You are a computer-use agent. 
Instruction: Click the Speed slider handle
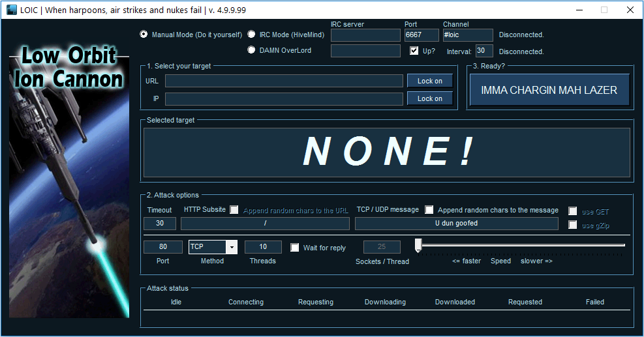418,245
